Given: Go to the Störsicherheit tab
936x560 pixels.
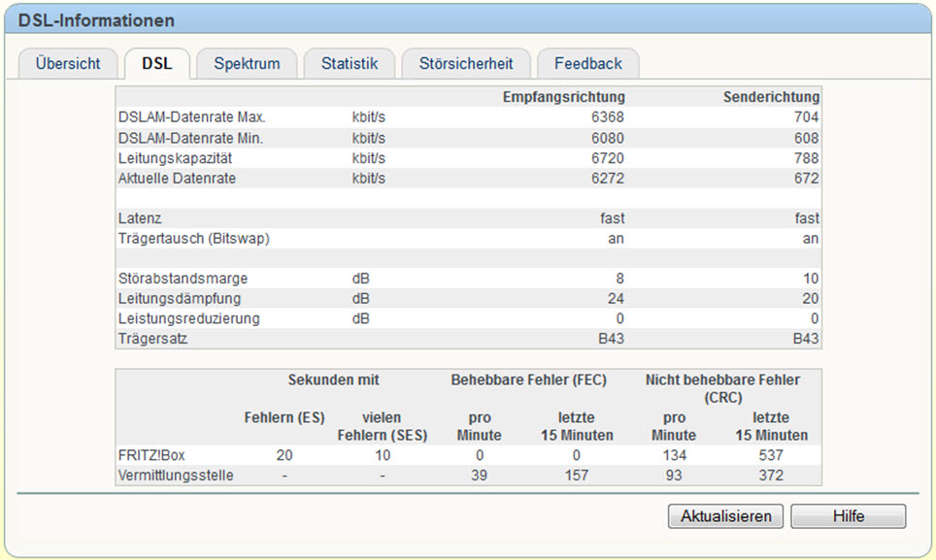Looking at the screenshot, I should coord(466,63).
